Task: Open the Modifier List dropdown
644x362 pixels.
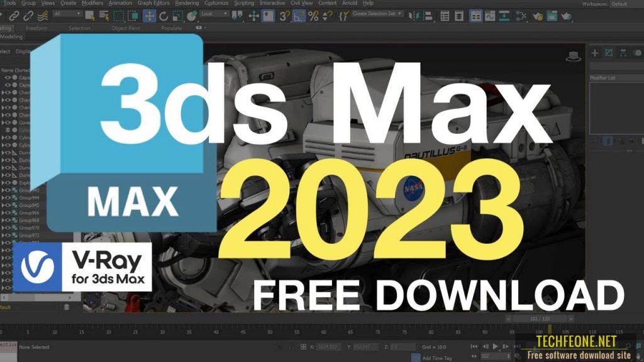Action: point(616,78)
